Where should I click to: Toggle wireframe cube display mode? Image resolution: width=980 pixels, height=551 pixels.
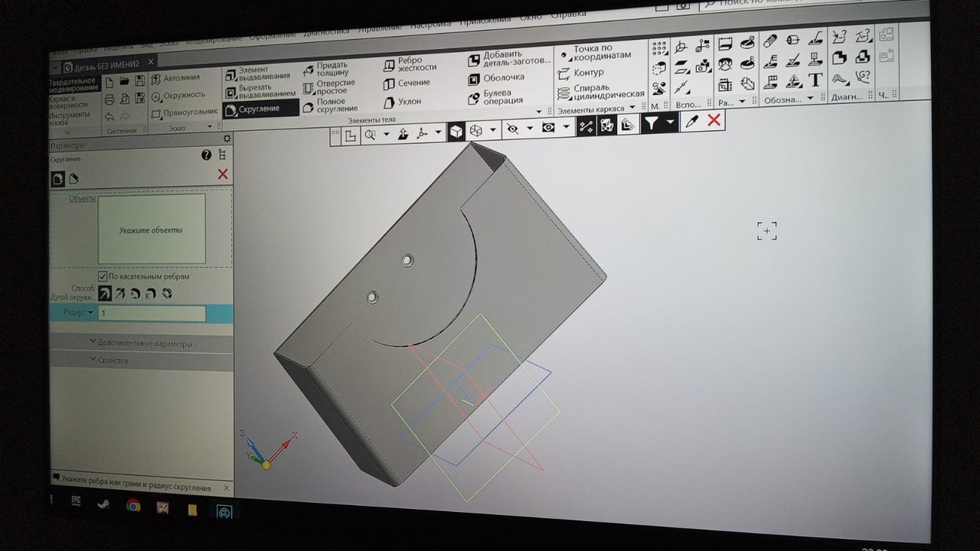[476, 131]
